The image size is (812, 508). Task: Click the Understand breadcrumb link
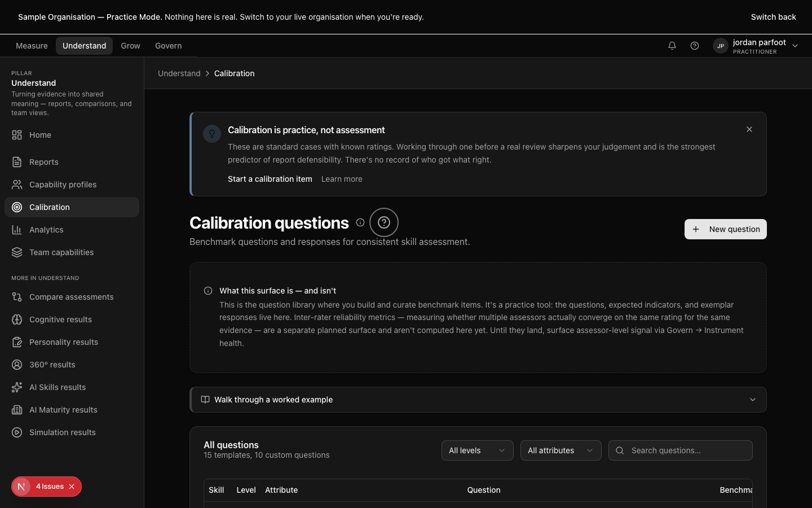(x=179, y=73)
